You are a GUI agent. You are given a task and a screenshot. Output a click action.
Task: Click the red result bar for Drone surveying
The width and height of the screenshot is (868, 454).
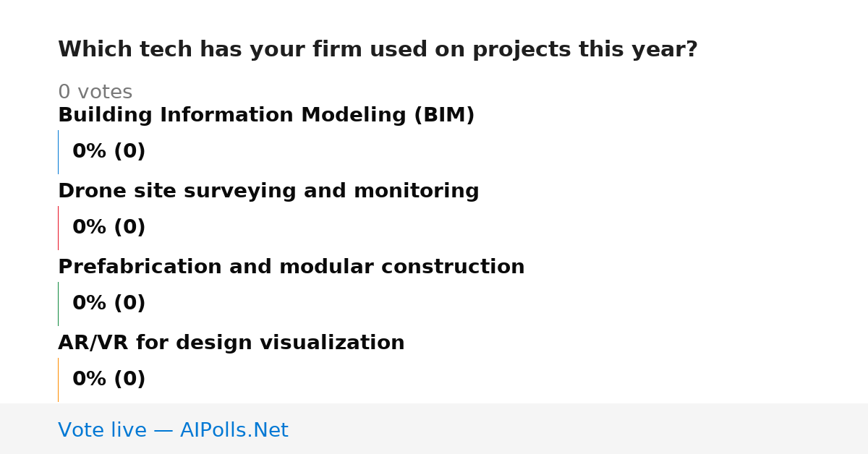[x=58, y=228]
